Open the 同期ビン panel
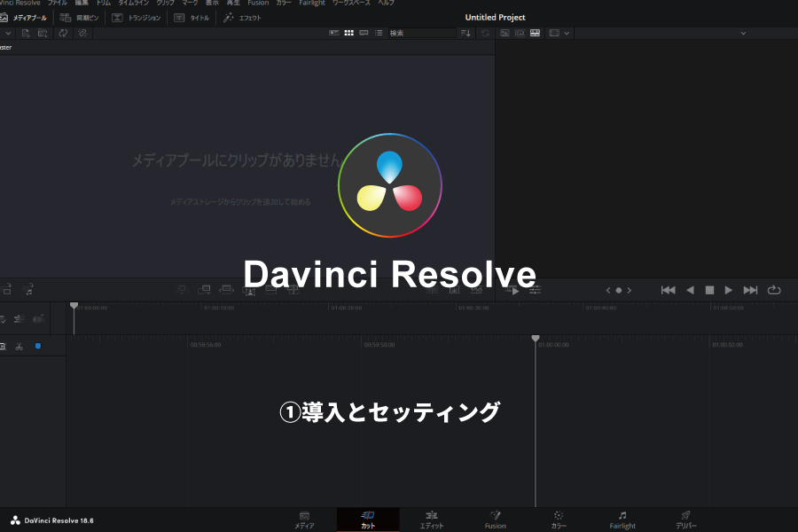 click(x=80, y=18)
